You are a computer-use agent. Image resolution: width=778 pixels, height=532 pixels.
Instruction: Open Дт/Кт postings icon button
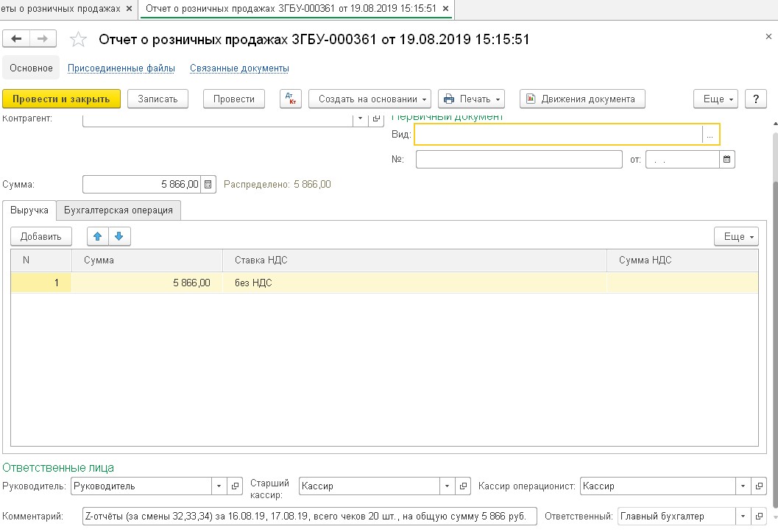(291, 99)
